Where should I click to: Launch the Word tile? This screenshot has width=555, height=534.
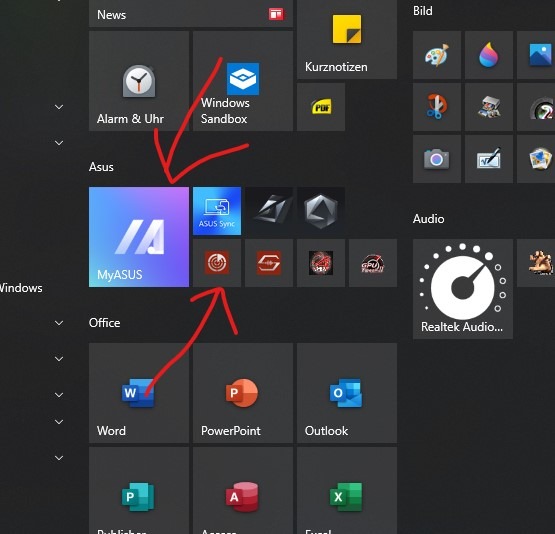point(139,393)
